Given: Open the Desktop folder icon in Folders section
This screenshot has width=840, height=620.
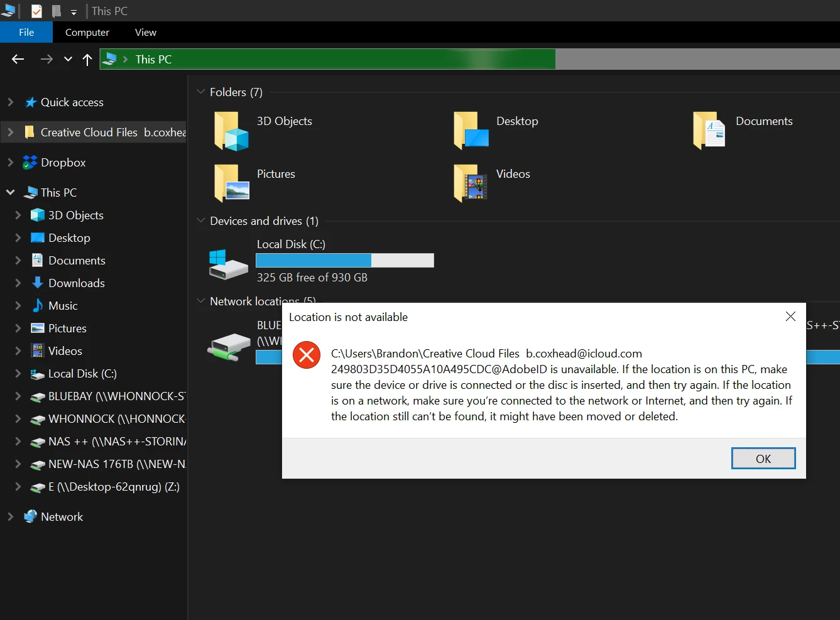Looking at the screenshot, I should pyautogui.click(x=471, y=131).
